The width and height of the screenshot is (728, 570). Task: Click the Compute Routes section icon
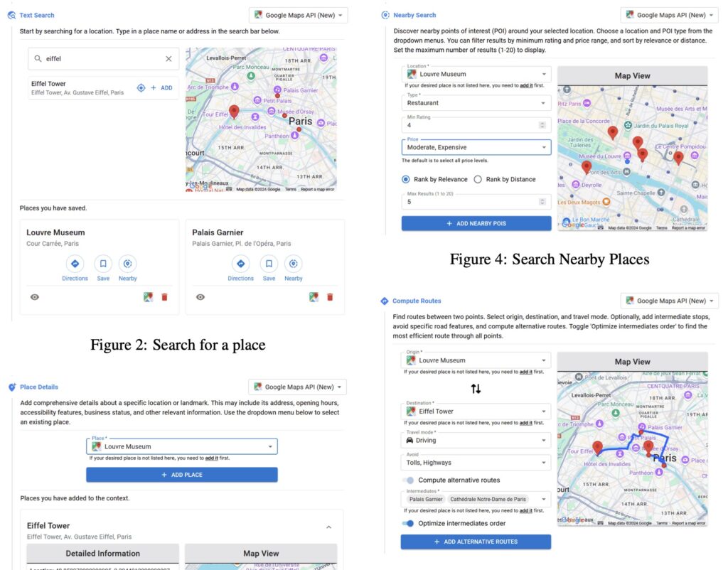coord(385,301)
